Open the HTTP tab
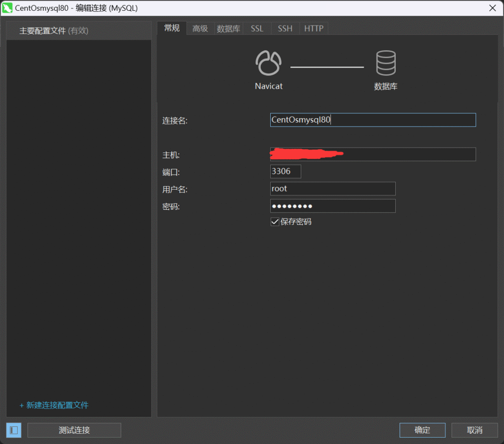Screen dimensions: 504x444 tap(314, 29)
